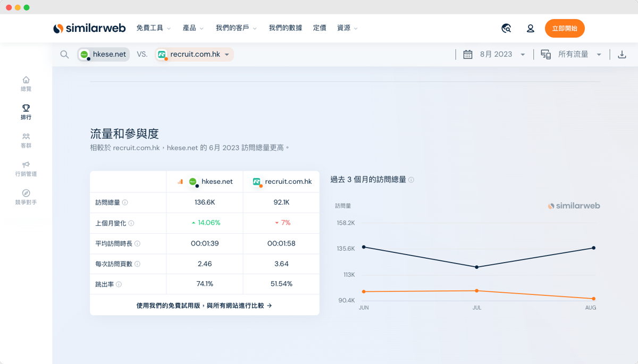Click info icon next to 訪問總量

coord(125,202)
